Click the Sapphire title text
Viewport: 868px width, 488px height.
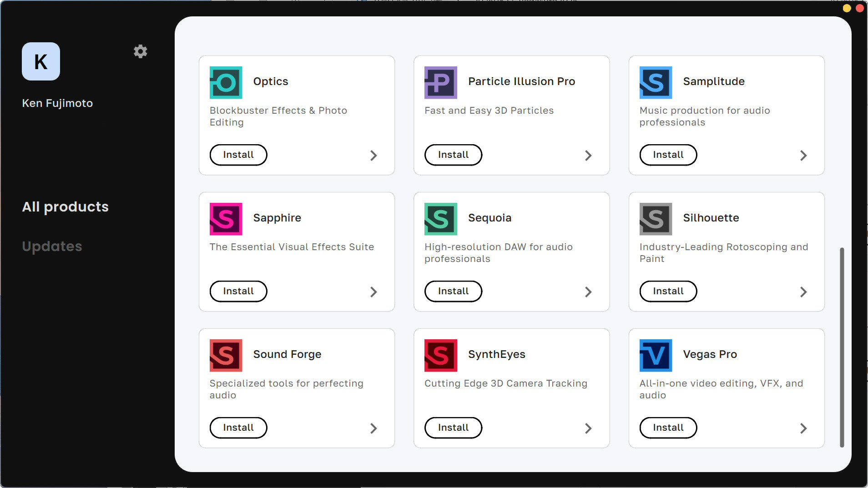(277, 218)
